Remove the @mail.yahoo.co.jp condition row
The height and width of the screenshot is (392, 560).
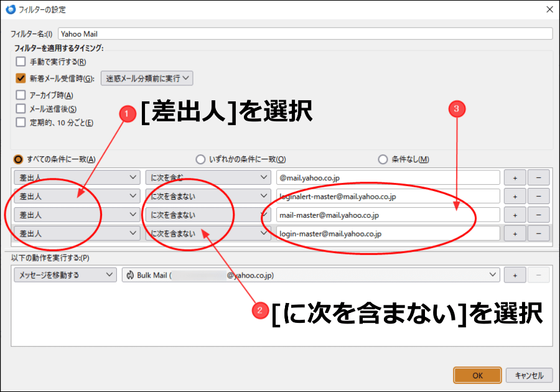[539, 177]
